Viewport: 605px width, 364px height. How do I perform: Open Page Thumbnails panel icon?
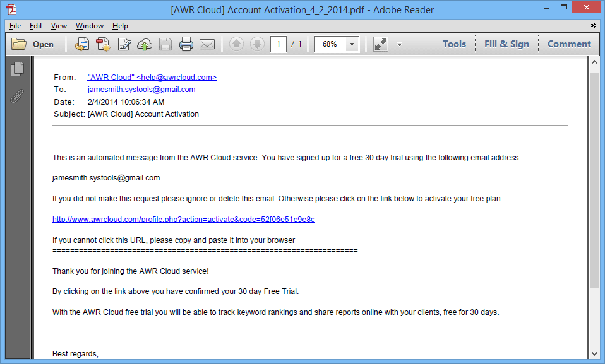pyautogui.click(x=17, y=69)
